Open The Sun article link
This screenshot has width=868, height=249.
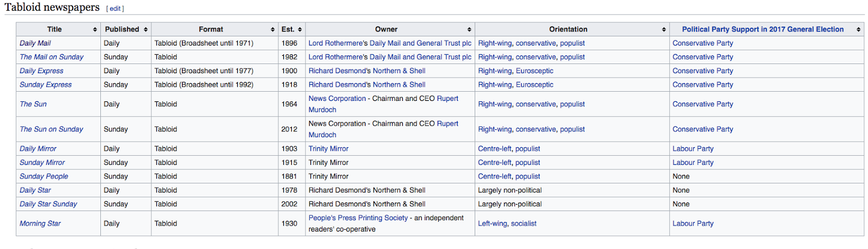(33, 104)
